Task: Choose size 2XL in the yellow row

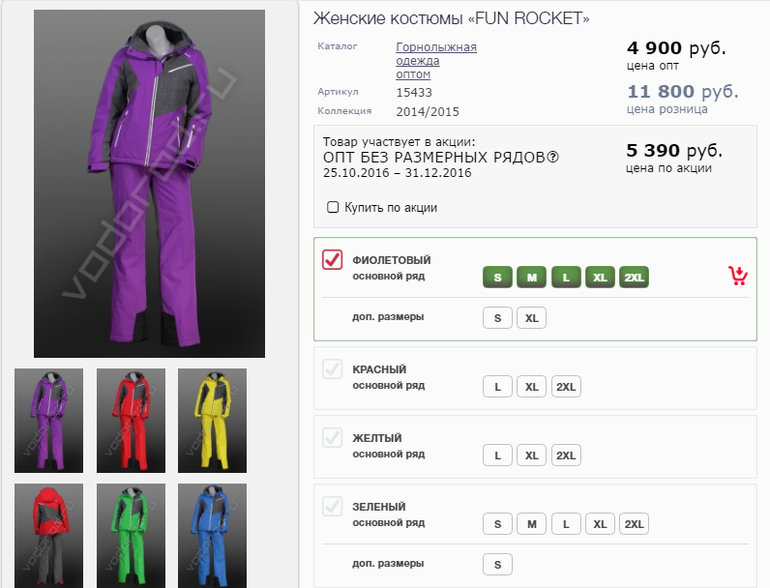Action: click(565, 456)
